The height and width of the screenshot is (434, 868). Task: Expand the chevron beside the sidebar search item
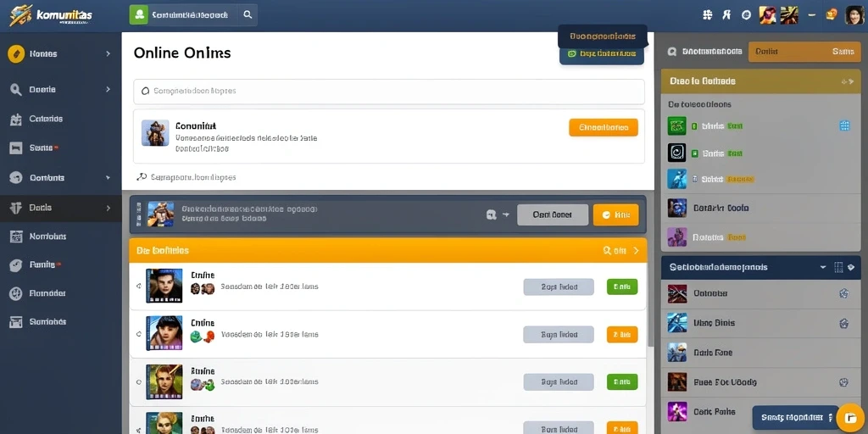tap(108, 89)
